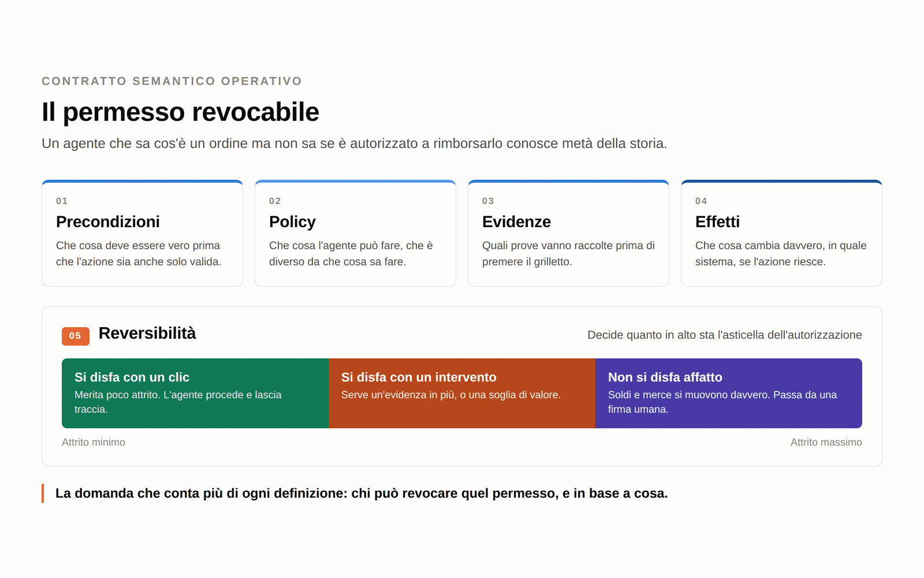Viewport: 924px width, 578px height.
Task: Click the 'Contratto semantico operativo' eyebrow label
Action: (172, 81)
